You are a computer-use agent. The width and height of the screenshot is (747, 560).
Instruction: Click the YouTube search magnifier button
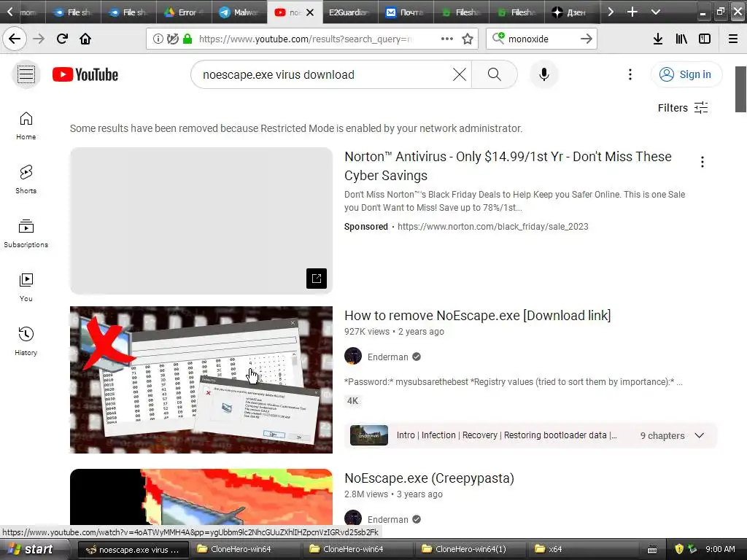494,74
